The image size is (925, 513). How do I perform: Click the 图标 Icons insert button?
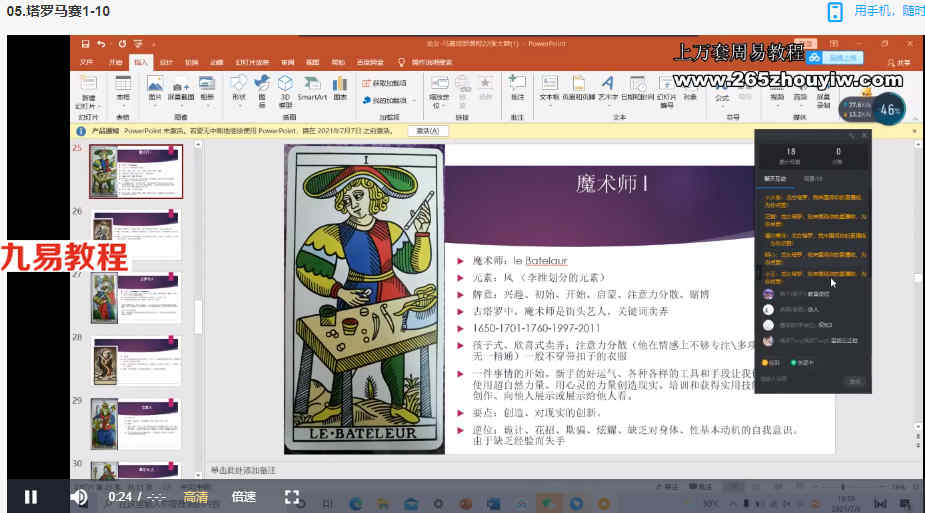[262, 91]
